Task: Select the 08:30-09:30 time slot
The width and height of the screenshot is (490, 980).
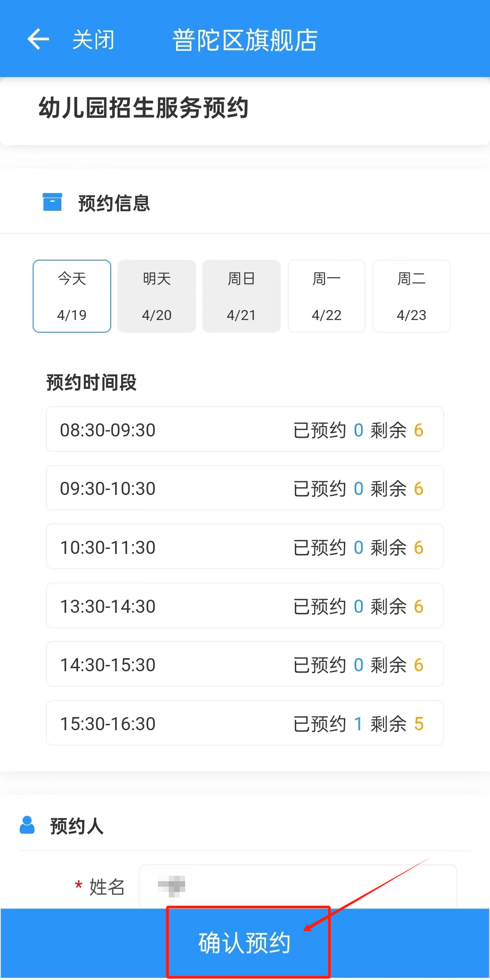Action: [245, 429]
